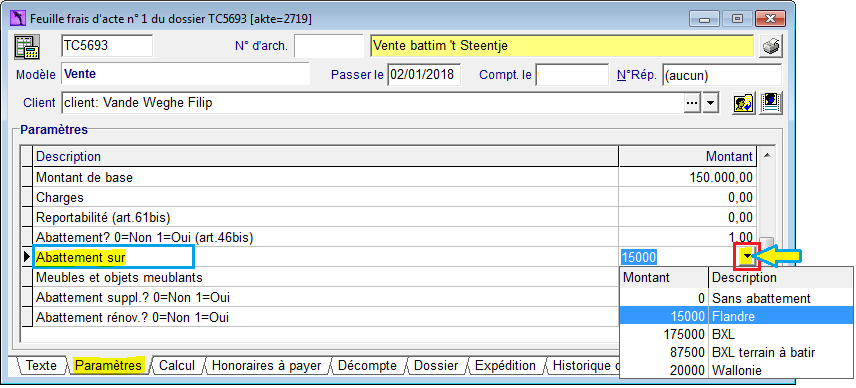Select the Flandre option
Viewport: 856px width, 388px height.
pos(736,316)
